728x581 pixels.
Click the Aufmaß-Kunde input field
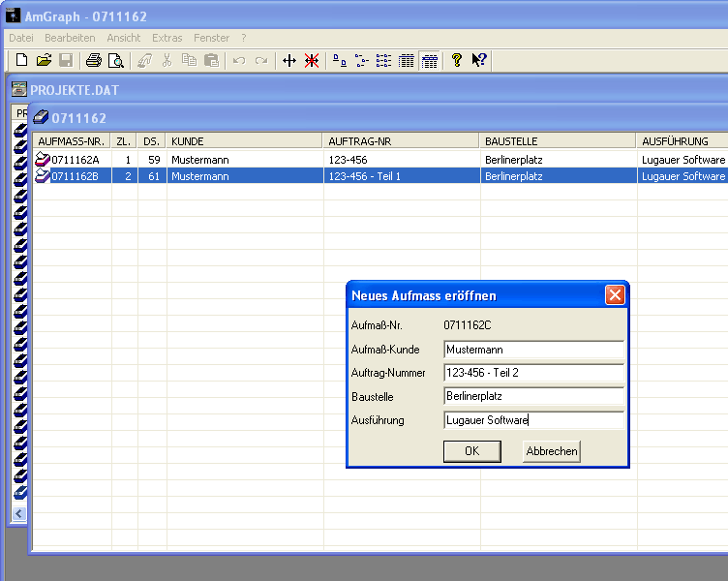tap(534, 350)
